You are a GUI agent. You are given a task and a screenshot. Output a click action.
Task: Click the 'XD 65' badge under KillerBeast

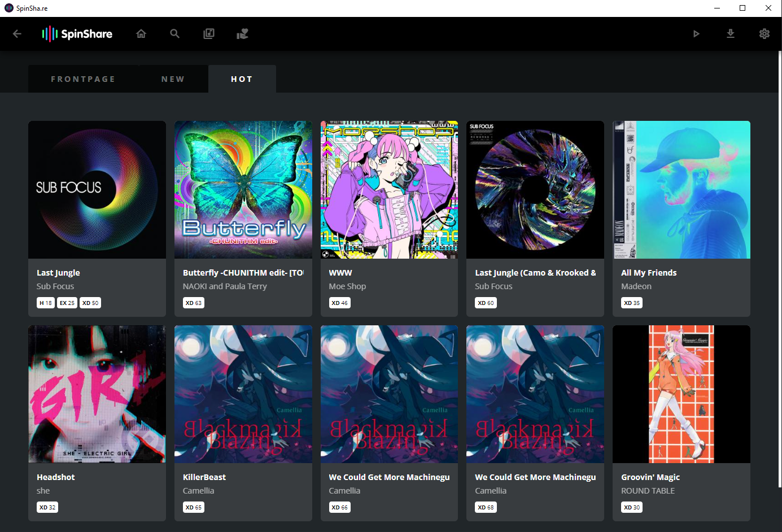point(194,507)
